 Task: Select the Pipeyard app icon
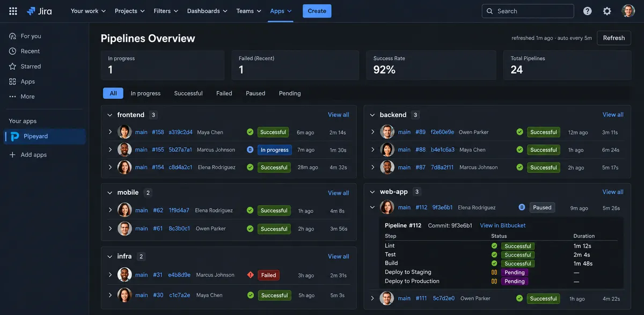[x=15, y=136]
